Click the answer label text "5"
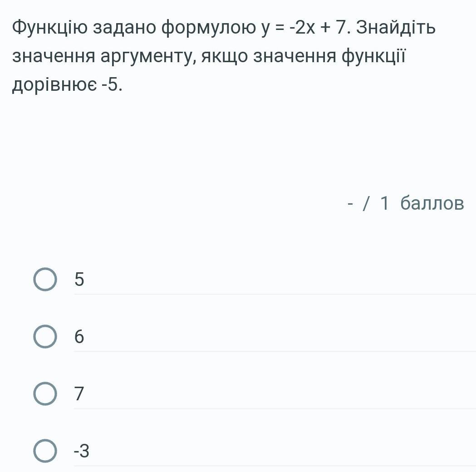This screenshot has height=472, width=476. tap(79, 280)
